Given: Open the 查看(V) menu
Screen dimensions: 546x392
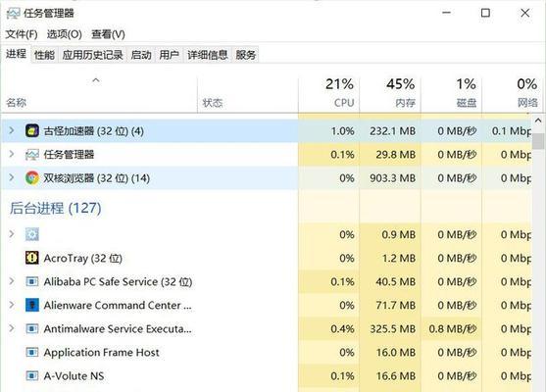Looking at the screenshot, I should point(108,34).
